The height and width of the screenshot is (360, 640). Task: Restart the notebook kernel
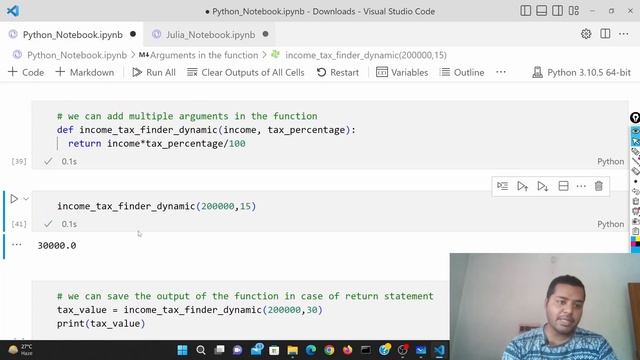pos(338,72)
